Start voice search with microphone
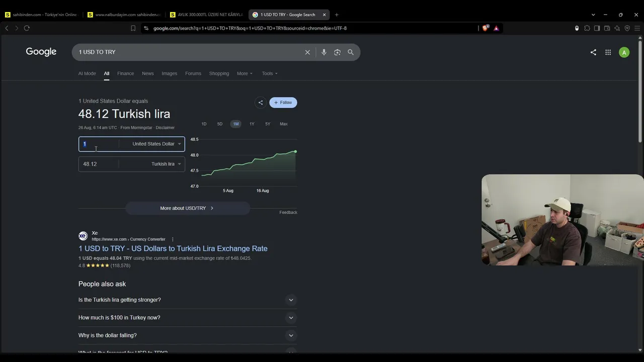Image resolution: width=644 pixels, height=362 pixels. tap(324, 52)
